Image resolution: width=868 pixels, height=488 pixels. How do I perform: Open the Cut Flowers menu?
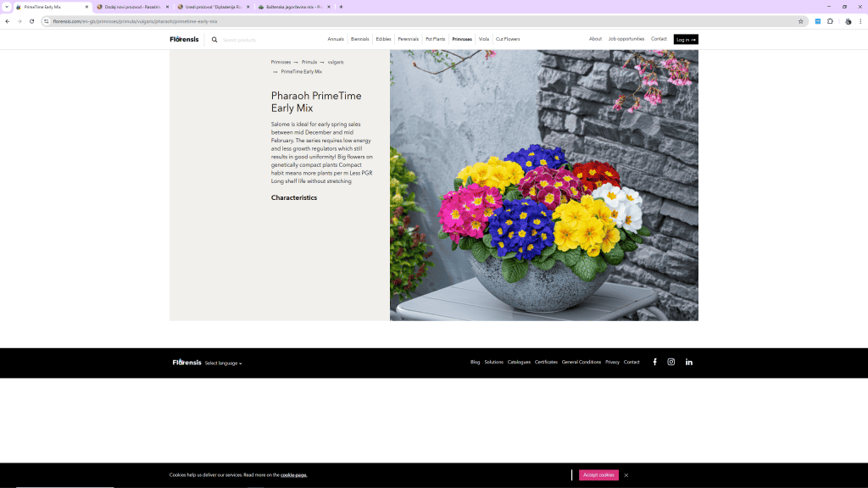tap(508, 39)
